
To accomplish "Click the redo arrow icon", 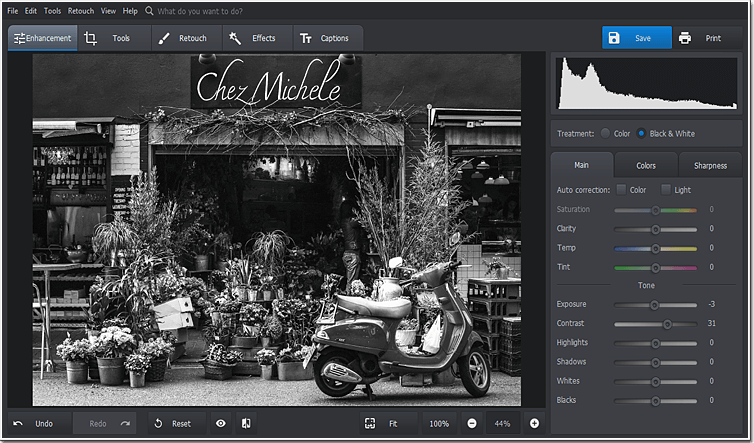I will (x=126, y=423).
